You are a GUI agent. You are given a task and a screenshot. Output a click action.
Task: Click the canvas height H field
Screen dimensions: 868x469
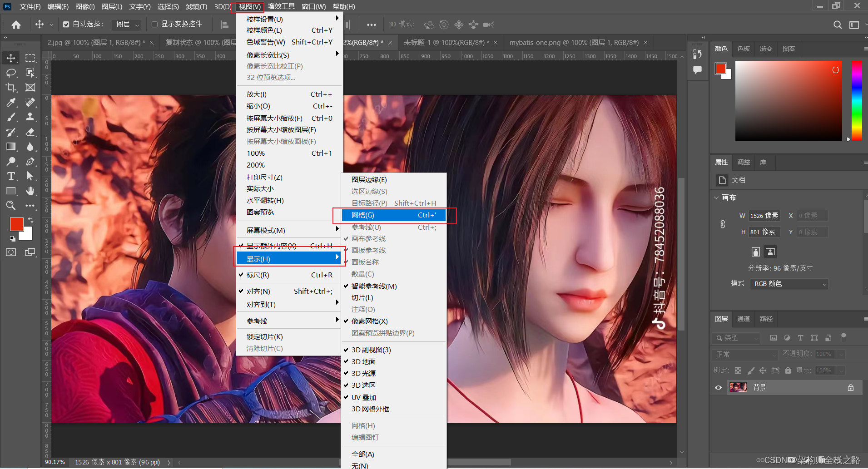(764, 232)
